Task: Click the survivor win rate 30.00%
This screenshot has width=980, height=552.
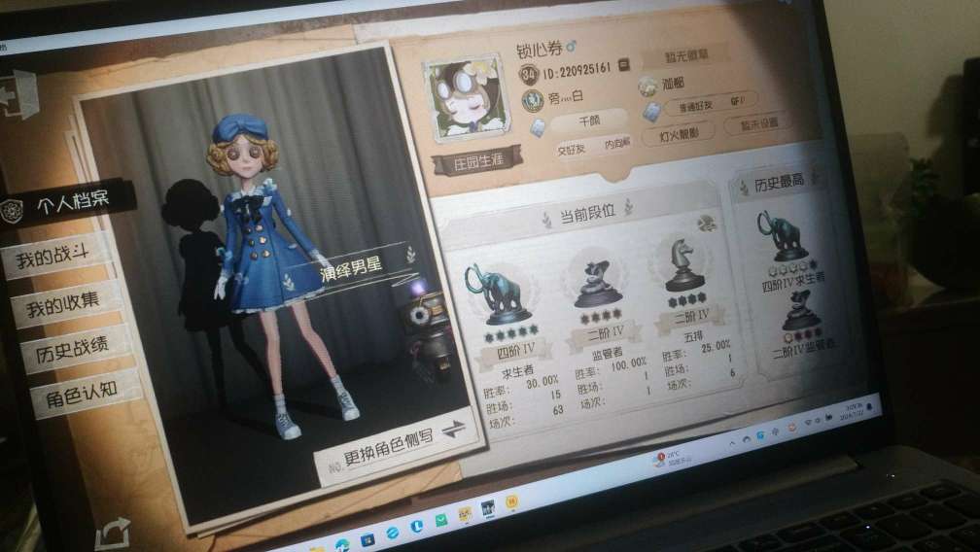Action: 542,381
